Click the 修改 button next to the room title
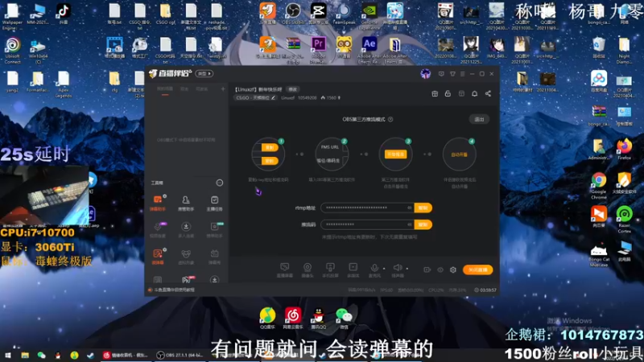This screenshot has width=644, height=362. tap(292, 89)
